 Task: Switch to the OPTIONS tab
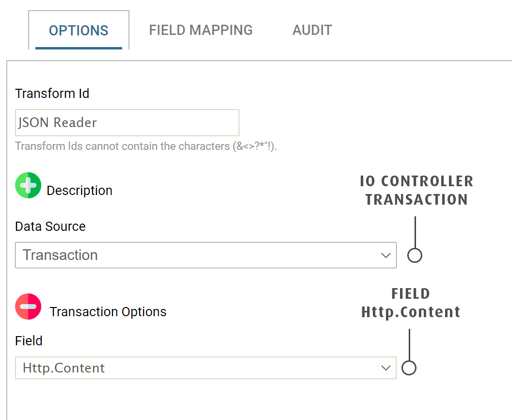tap(79, 30)
